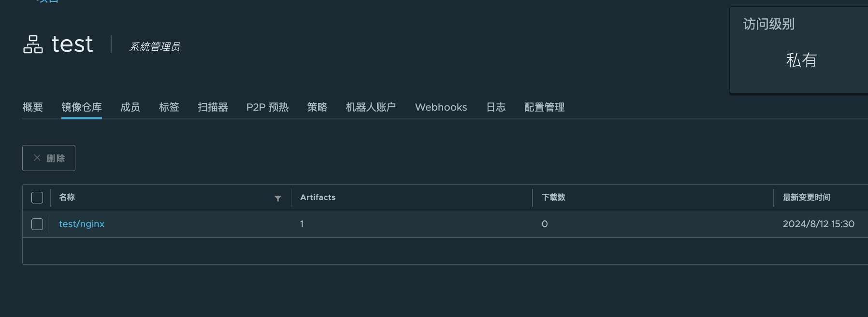Click the 下载数 column header
Screen dimensions: 868x317
[x=553, y=198]
